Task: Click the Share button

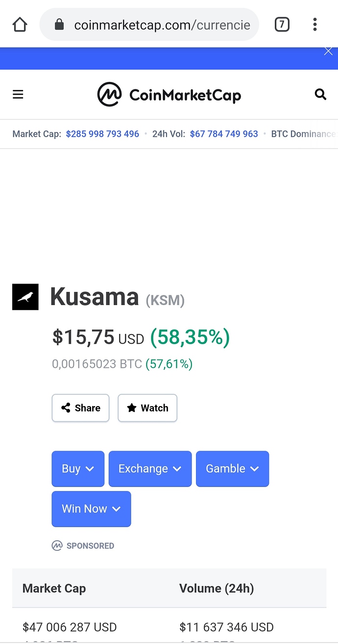Action: [81, 408]
